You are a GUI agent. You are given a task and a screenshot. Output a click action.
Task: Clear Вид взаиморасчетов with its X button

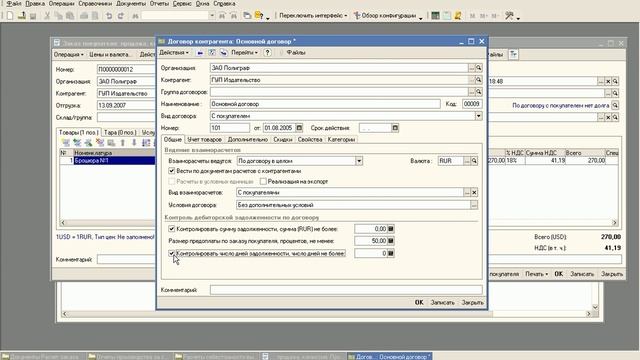[x=474, y=192]
